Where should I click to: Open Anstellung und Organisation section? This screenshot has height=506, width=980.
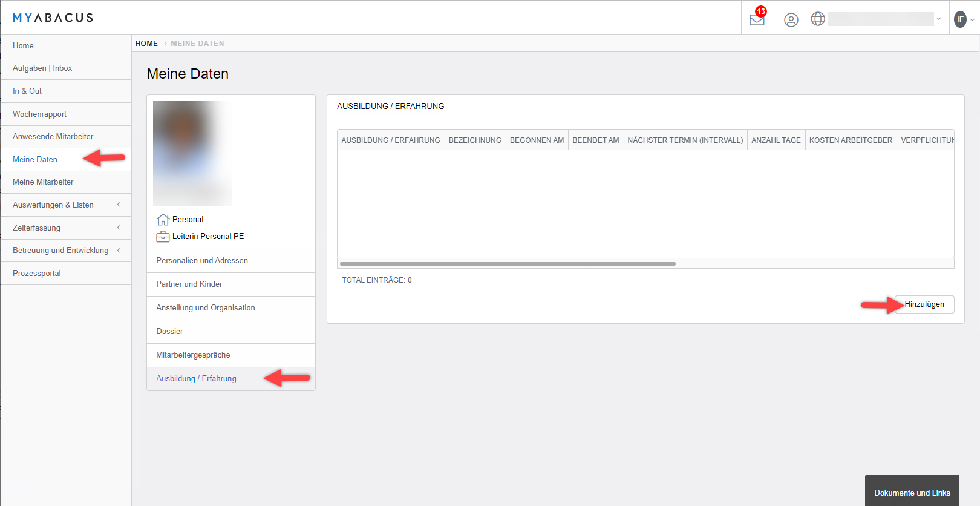(x=231, y=308)
